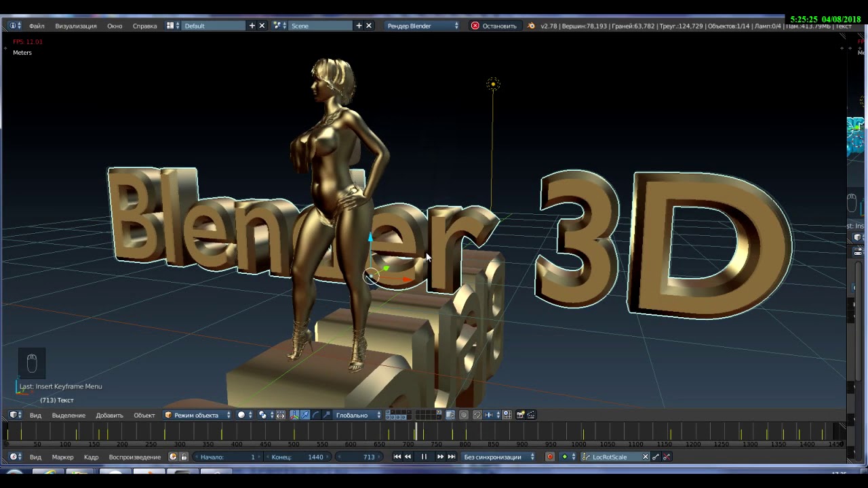Click the snap target icon
The image size is (868, 488).
pos(507,415)
